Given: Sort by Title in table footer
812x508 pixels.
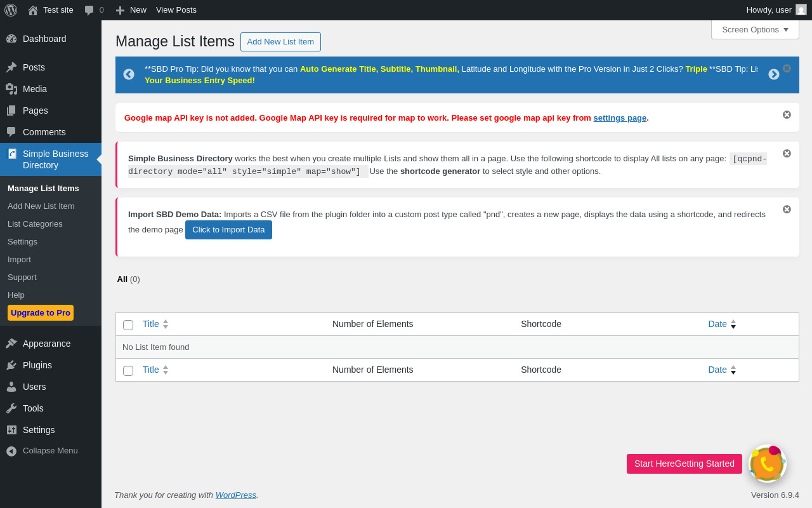Looking at the screenshot, I should (155, 370).
